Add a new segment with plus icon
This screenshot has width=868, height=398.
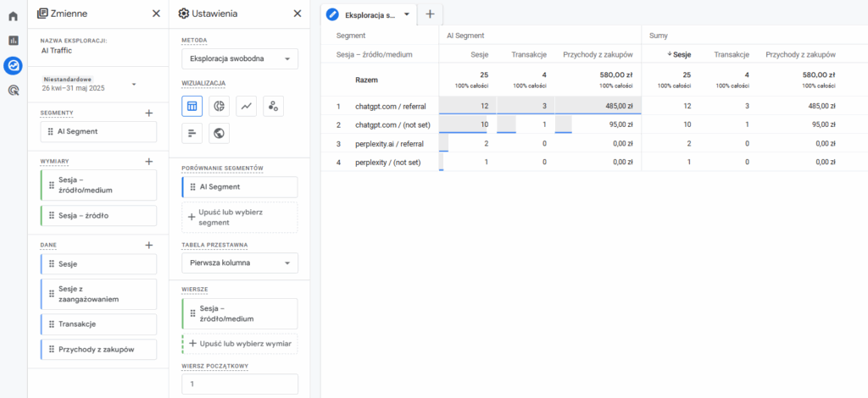pos(149,113)
